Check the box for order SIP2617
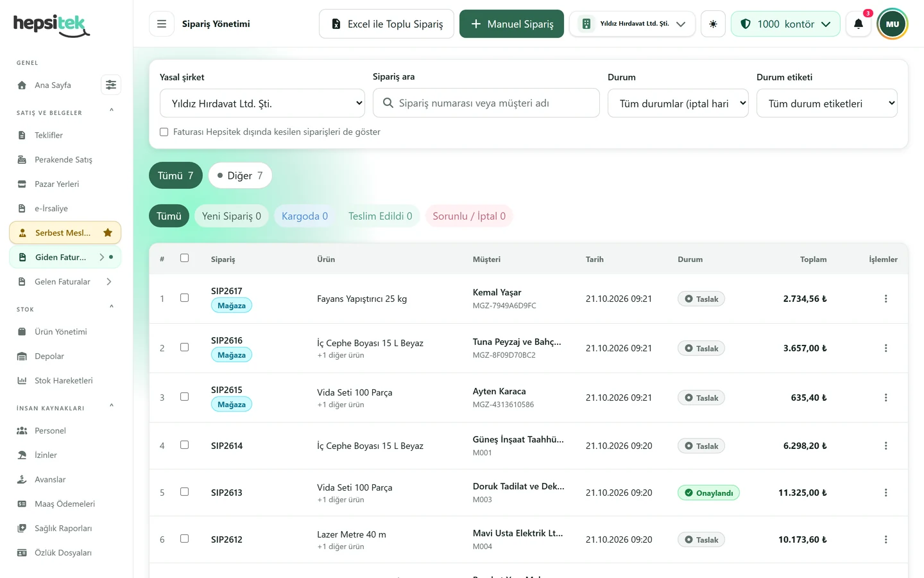This screenshot has width=924, height=578. tap(184, 298)
